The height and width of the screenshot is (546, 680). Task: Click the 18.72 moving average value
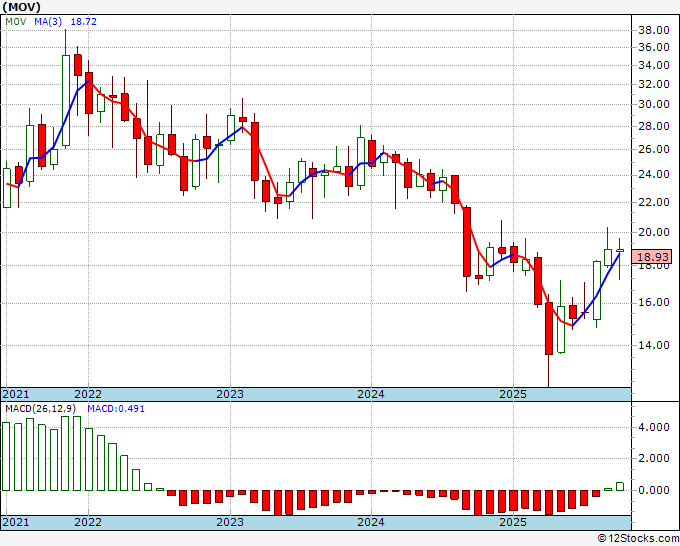click(83, 22)
